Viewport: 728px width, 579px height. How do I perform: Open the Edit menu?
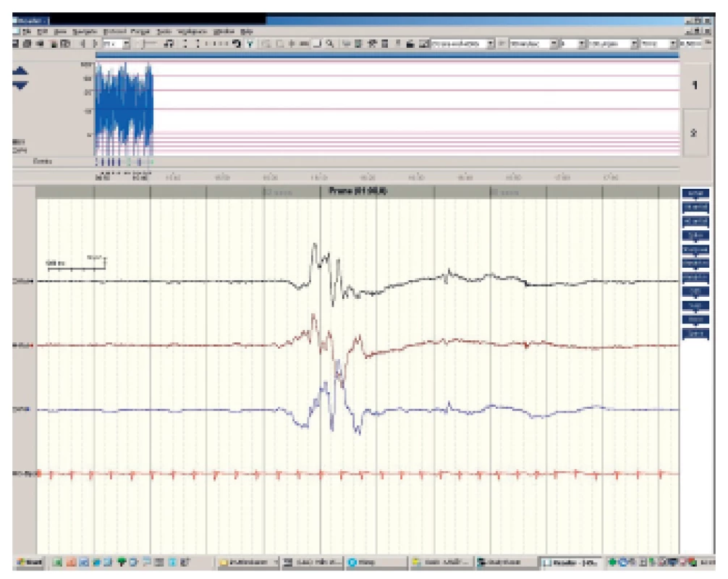42,32
